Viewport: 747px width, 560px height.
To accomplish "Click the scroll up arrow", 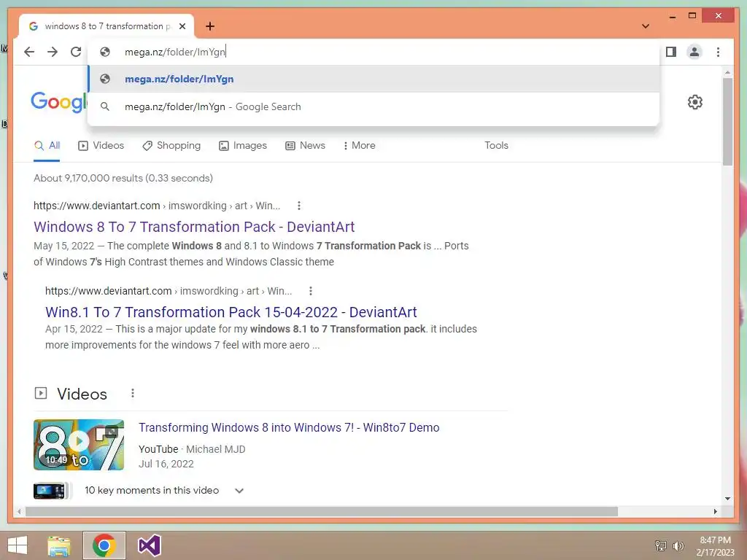I will [x=727, y=72].
